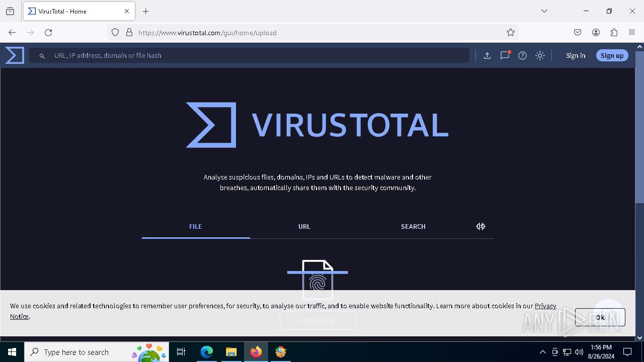Click the vertical page scrollbar thumb
Screen dimensions: 644x362
pyautogui.click(x=639, y=127)
